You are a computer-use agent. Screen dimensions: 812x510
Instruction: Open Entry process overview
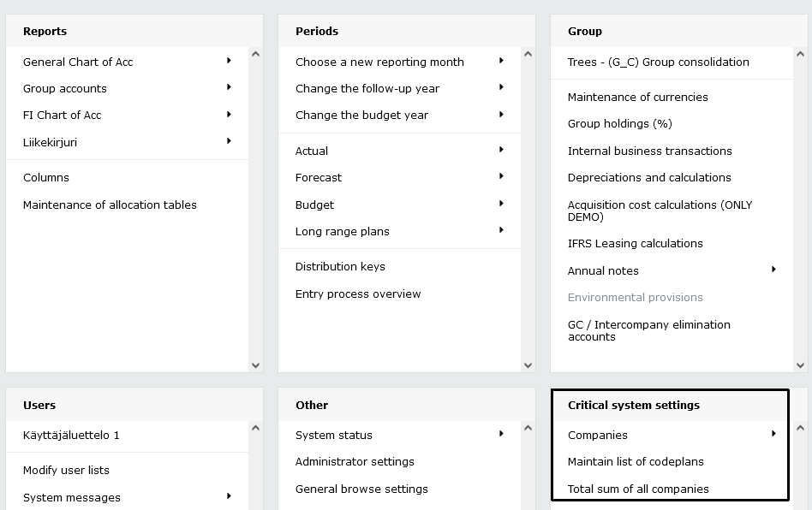click(x=358, y=294)
